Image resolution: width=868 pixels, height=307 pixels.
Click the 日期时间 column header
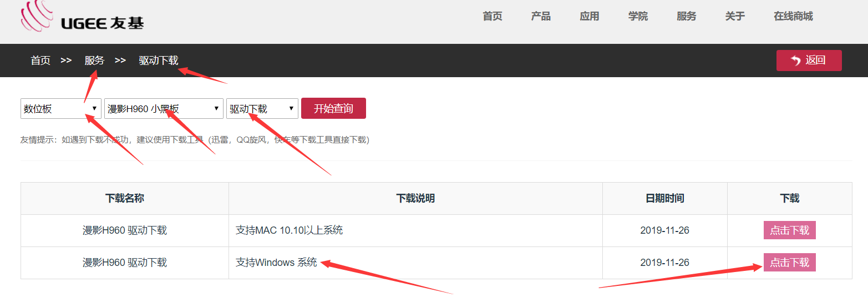point(665,198)
